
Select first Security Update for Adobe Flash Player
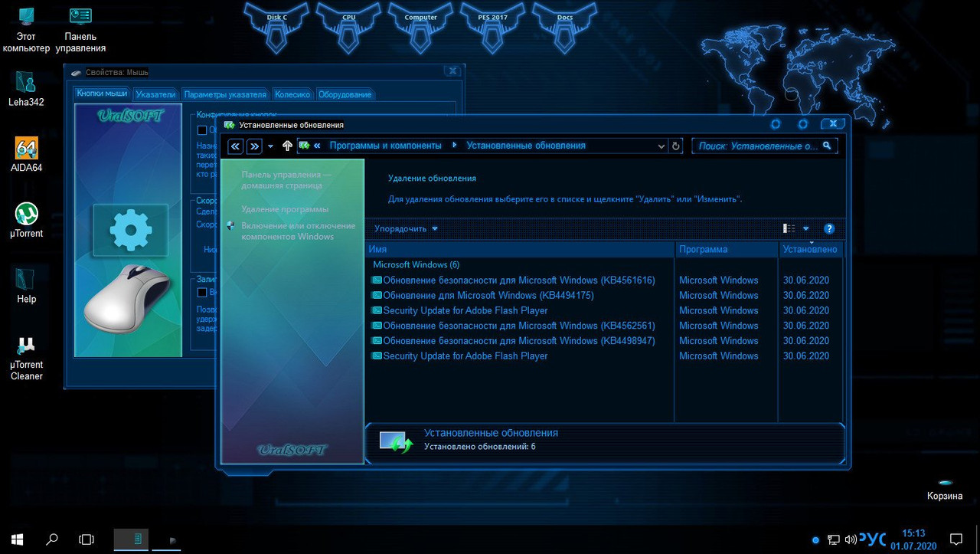click(x=603, y=310)
